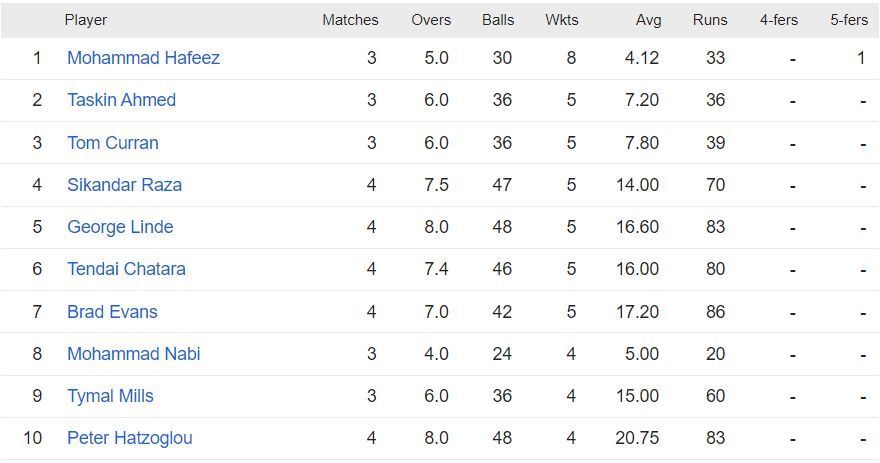Open Tendai Chatara's profile link
Image resolution: width=880 pixels, height=463 pixels.
[126, 269]
